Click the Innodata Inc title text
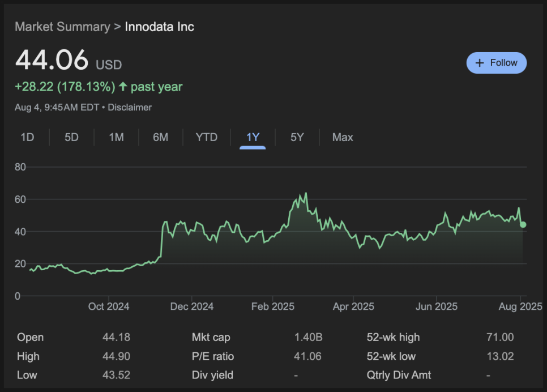 [160, 27]
